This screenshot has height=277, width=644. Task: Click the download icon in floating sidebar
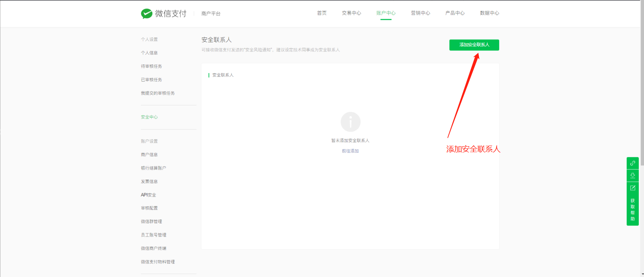[633, 176]
